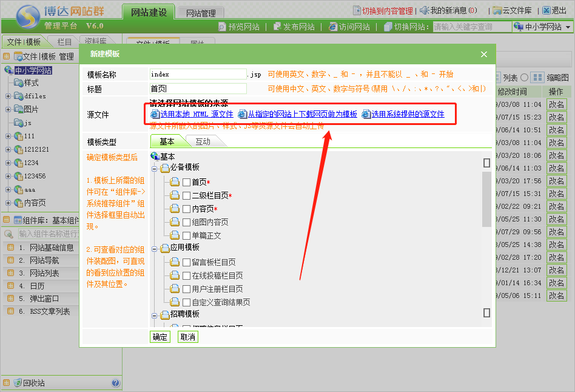Select the 列表 radio button
This screenshot has height=392, width=575.
(524, 78)
